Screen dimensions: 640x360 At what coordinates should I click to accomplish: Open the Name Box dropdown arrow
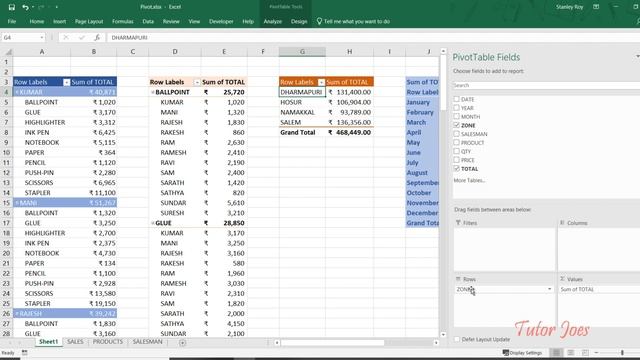[x=42, y=38]
